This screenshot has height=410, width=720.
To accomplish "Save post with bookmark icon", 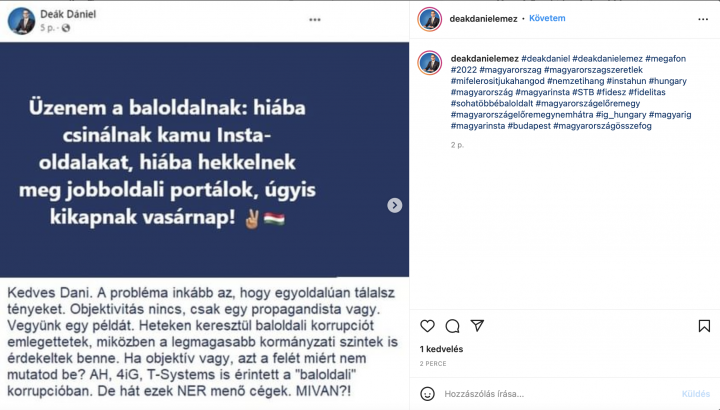I will [704, 326].
